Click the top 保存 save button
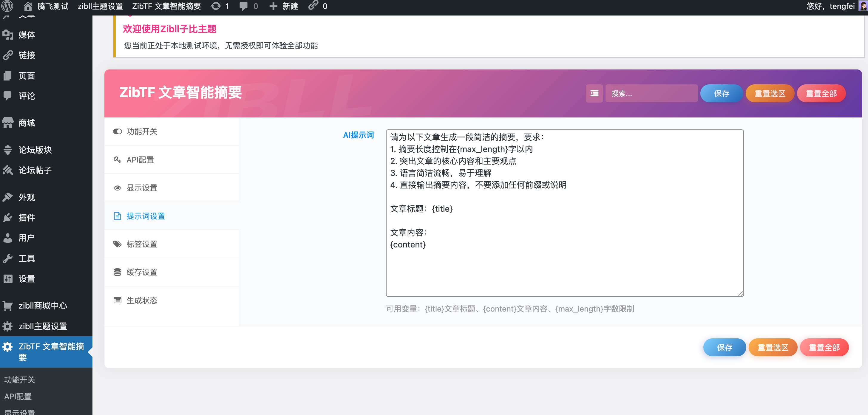The image size is (868, 415). [x=722, y=93]
